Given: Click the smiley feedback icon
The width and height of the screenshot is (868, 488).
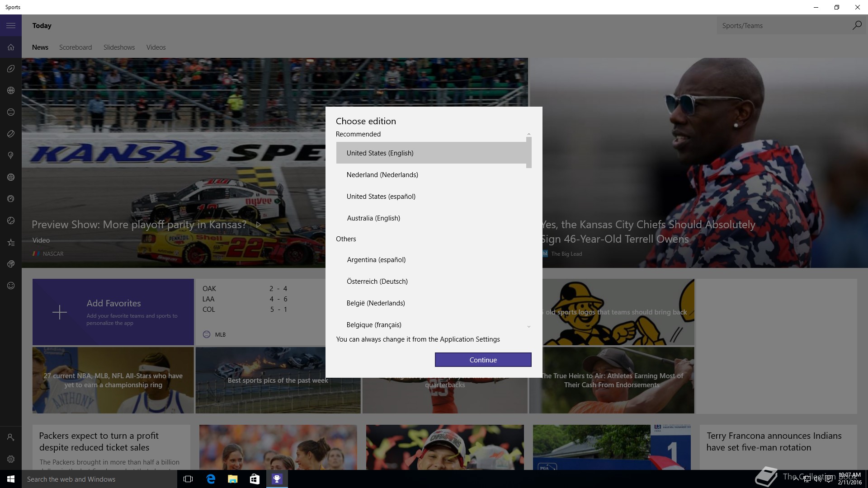Looking at the screenshot, I should click(11, 286).
